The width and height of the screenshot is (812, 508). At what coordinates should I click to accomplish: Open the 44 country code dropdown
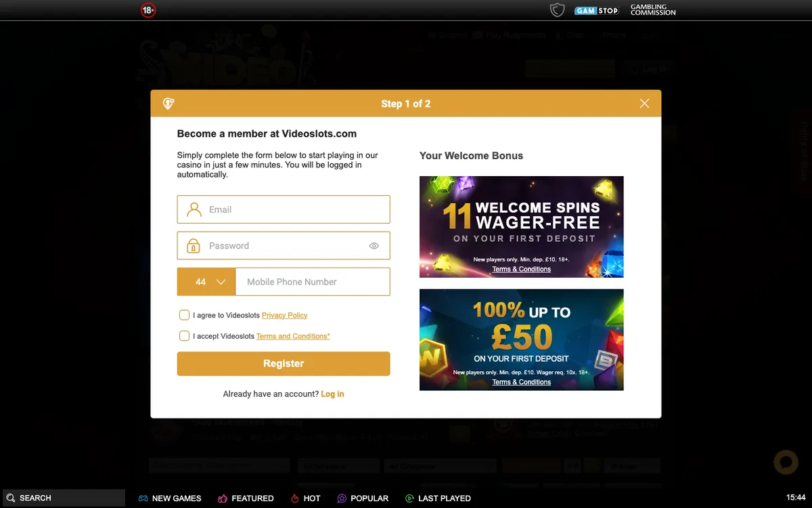tap(206, 282)
